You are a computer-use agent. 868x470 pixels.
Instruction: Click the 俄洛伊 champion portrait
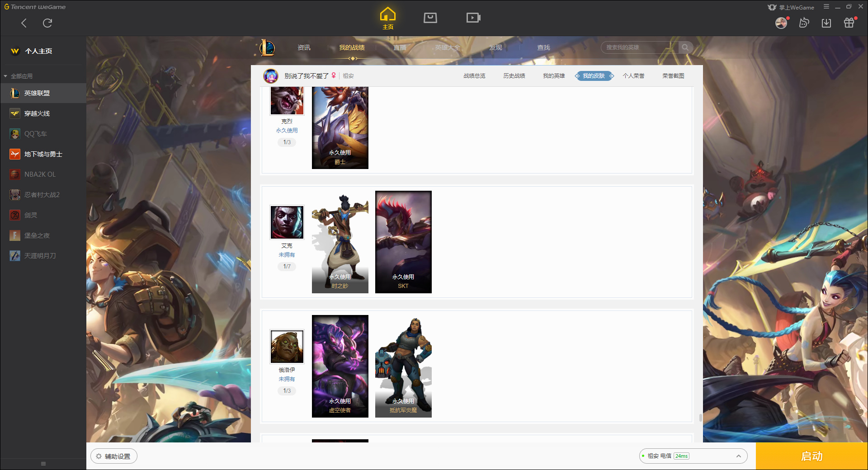pyautogui.click(x=287, y=347)
